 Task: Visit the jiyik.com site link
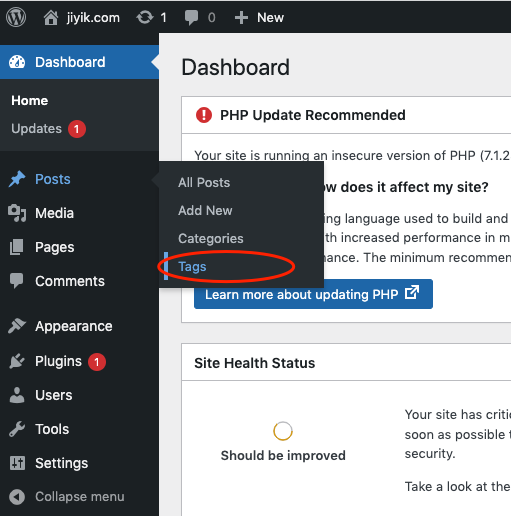[93, 17]
